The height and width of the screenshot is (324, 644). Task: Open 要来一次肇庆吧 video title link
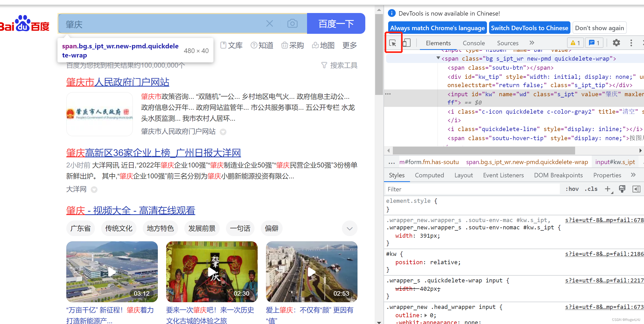click(x=210, y=315)
